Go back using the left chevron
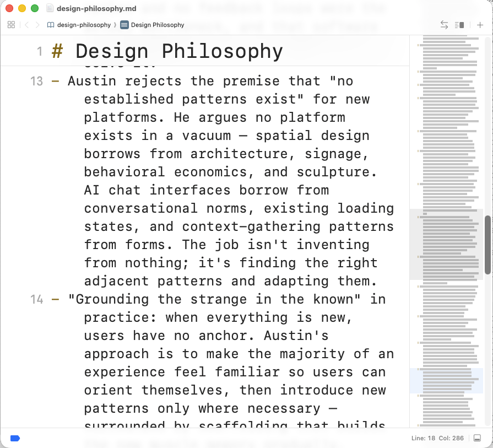Image resolution: width=493 pixels, height=448 pixels. pos(26,25)
